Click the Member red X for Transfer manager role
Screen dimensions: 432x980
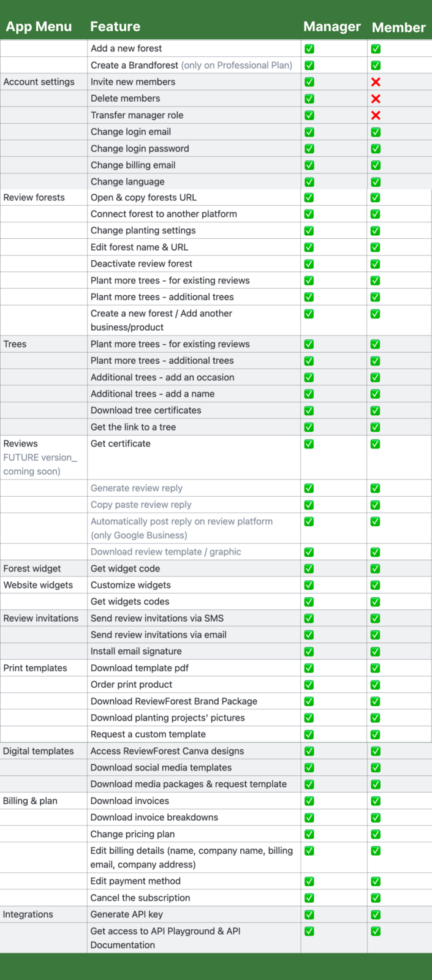coord(376,115)
